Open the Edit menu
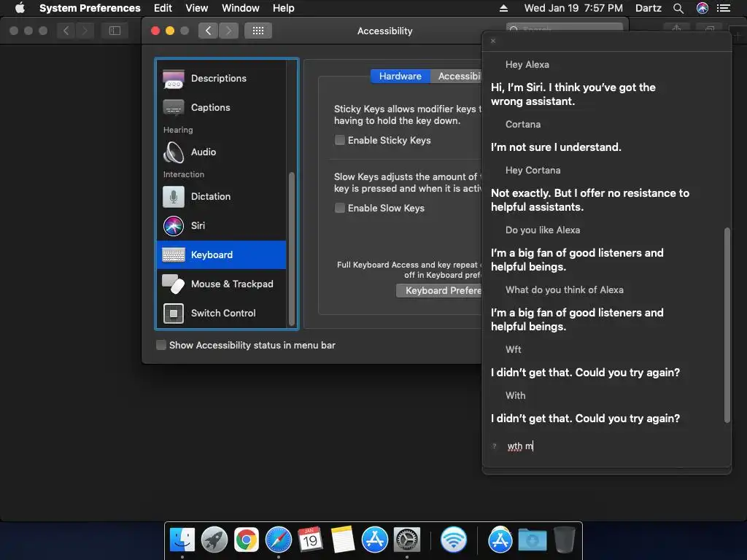Viewport: 747px width, 560px height. (x=163, y=8)
